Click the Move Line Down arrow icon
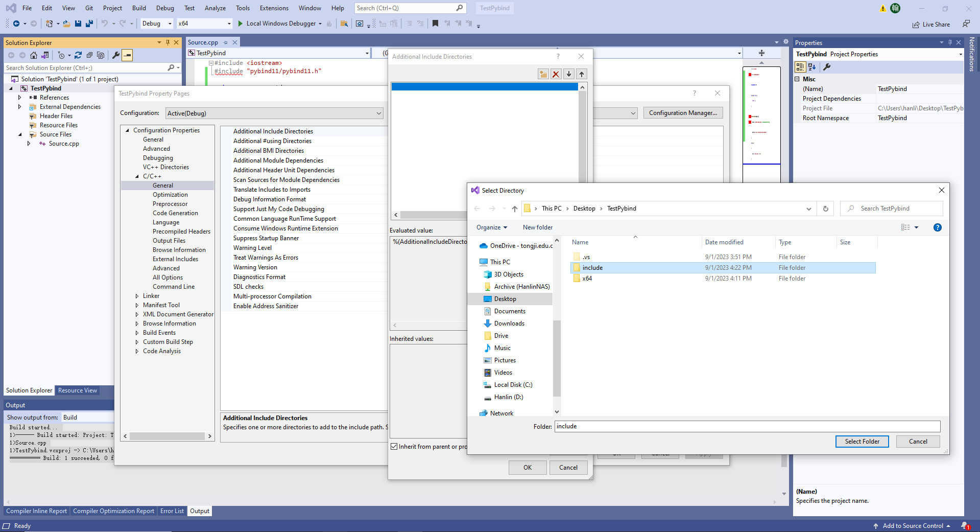Viewport: 980px width, 532px height. click(569, 74)
